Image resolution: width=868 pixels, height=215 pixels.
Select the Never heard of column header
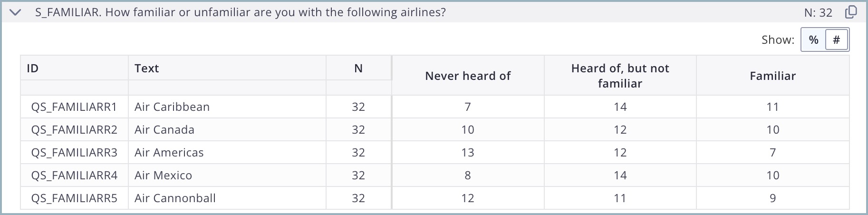468,76
